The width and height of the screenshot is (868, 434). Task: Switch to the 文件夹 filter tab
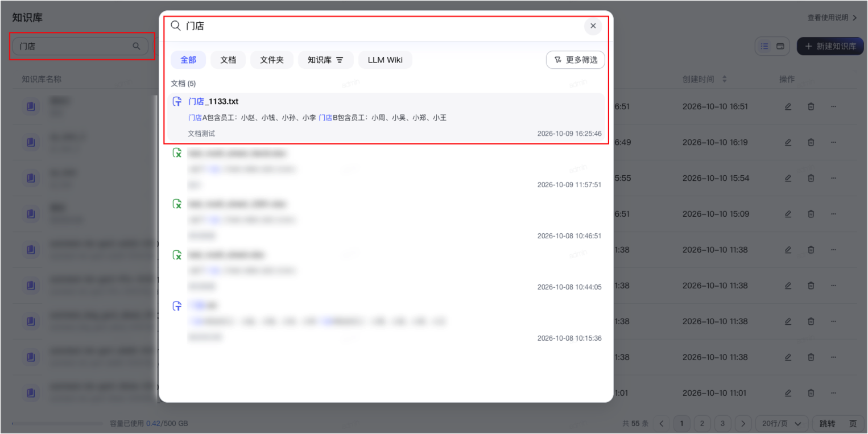[272, 60]
